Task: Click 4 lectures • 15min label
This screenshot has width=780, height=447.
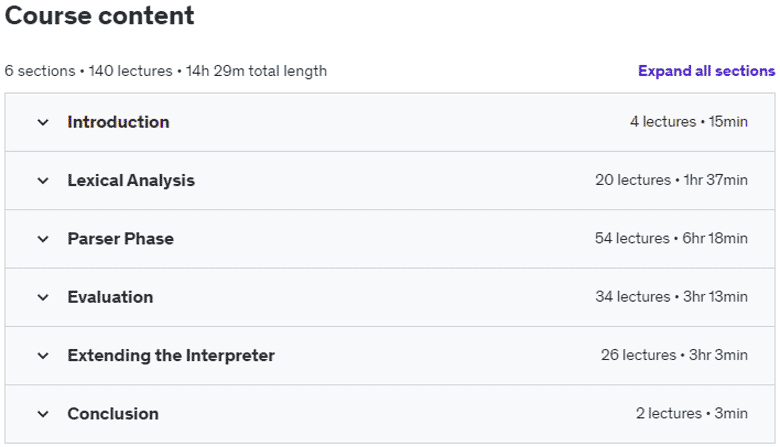Action: pos(688,122)
